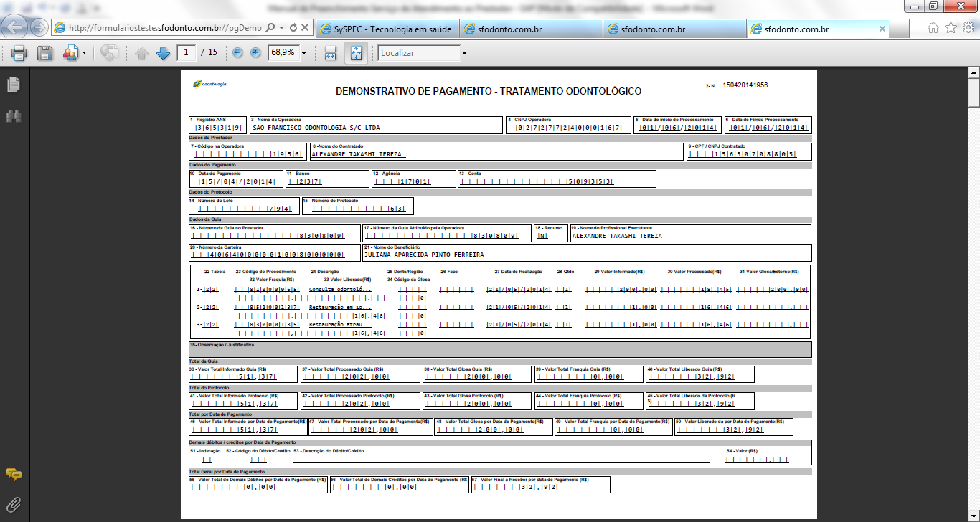980x522 pixels.
Task: Fit document to window width icon
Action: tap(331, 53)
